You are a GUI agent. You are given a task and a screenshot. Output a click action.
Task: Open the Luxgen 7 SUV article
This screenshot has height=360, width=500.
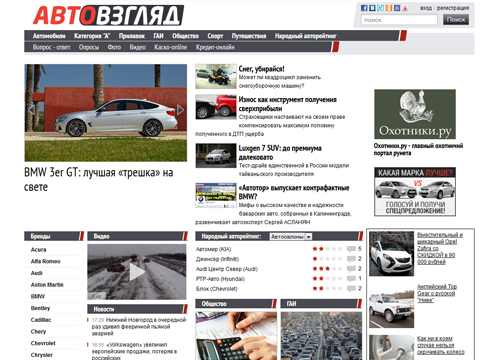coord(280,153)
